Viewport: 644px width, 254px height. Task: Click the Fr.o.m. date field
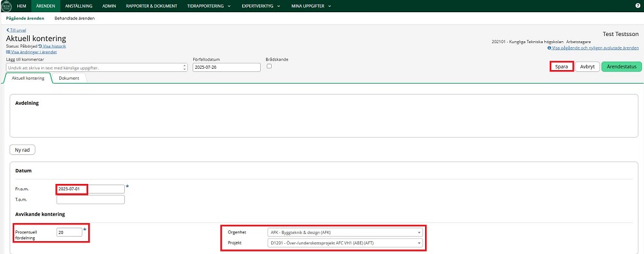(x=90, y=189)
